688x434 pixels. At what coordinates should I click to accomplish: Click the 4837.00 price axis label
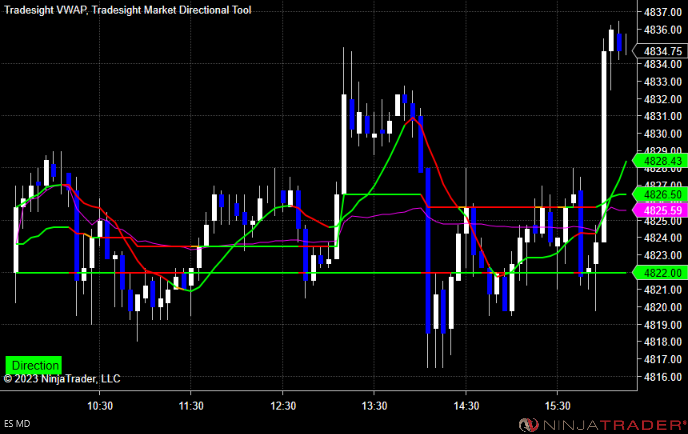coord(663,12)
